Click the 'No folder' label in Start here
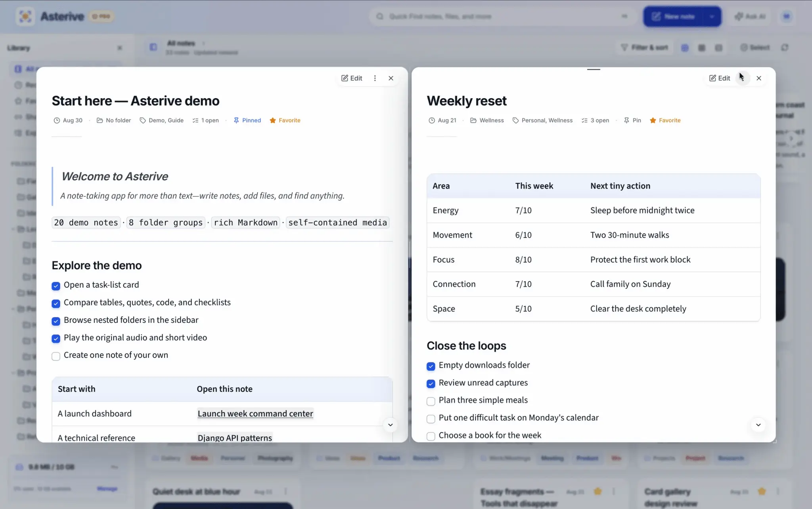 pos(114,120)
